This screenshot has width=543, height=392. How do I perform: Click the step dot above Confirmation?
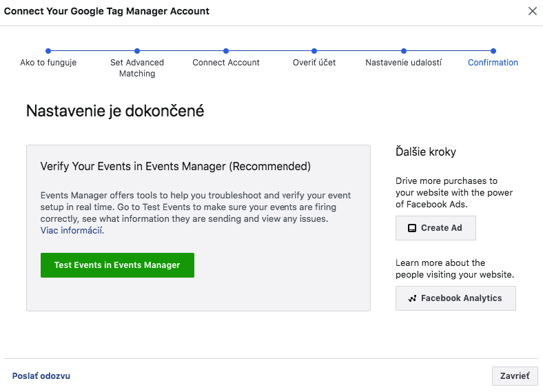tap(493, 51)
